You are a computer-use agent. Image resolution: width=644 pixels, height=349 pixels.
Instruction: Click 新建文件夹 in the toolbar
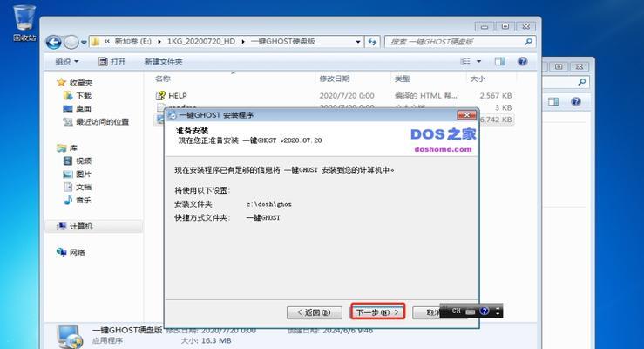pos(164,62)
